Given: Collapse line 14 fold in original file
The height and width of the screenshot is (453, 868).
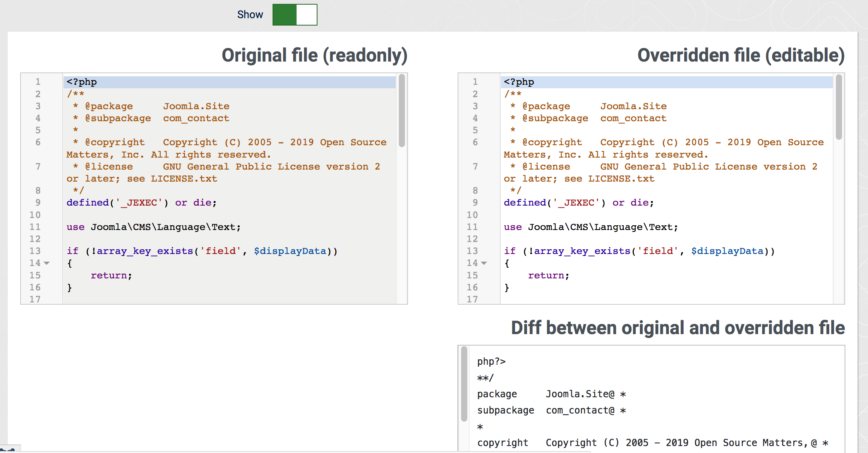Looking at the screenshot, I should point(47,263).
